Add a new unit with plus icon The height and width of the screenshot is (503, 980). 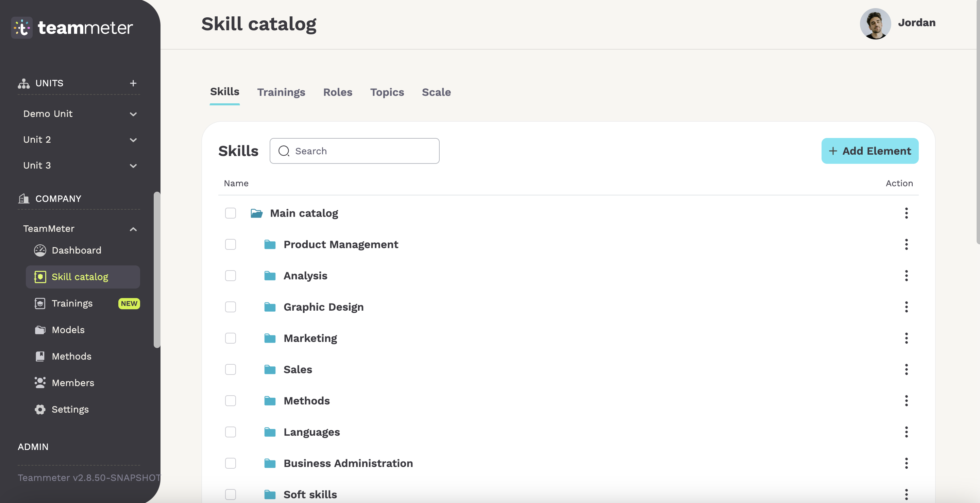click(133, 83)
